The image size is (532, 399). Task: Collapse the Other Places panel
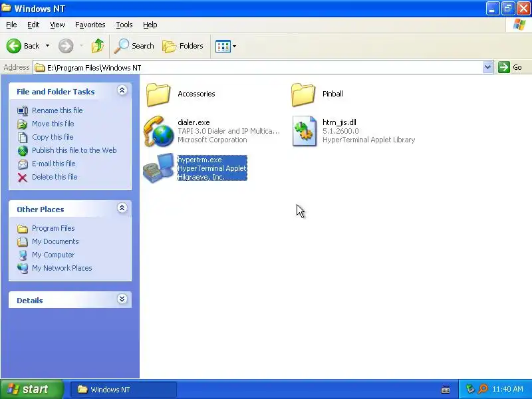tap(122, 208)
